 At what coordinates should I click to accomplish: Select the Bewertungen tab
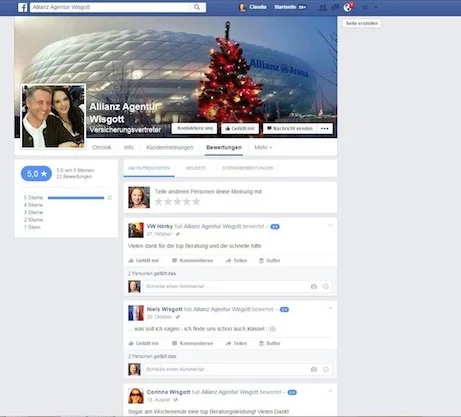224,147
